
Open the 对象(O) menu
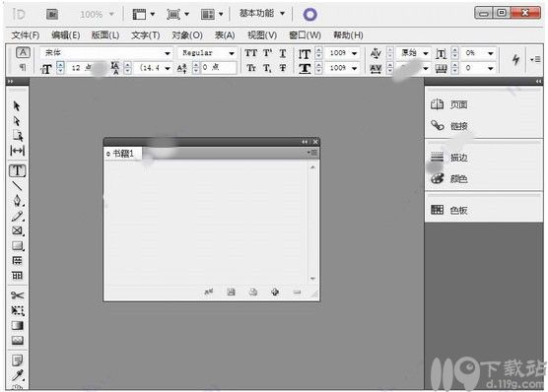click(187, 34)
